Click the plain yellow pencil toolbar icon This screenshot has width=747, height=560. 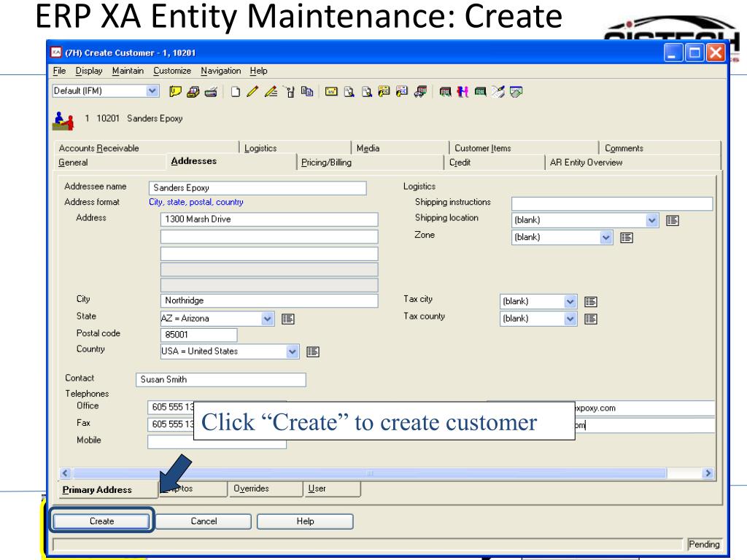pos(252,91)
